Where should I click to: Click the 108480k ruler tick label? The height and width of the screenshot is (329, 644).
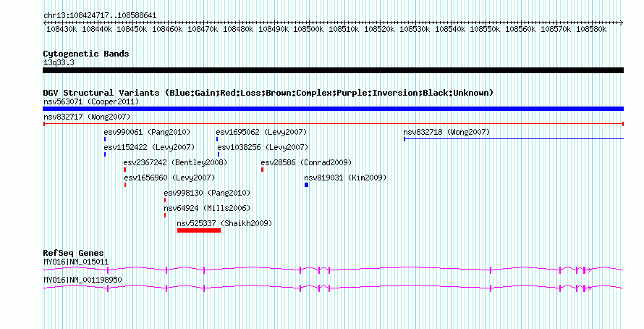(238, 29)
